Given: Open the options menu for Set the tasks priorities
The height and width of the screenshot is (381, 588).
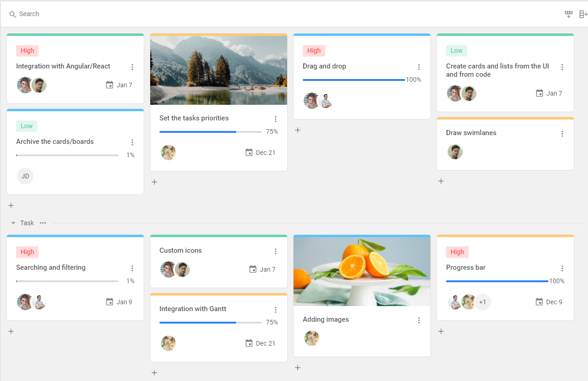Looking at the screenshot, I should pos(276,119).
